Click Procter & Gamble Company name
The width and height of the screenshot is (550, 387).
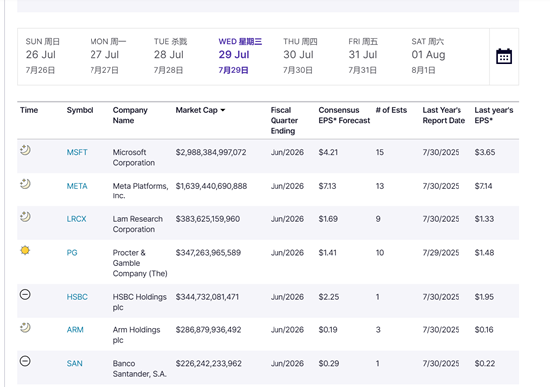(x=140, y=263)
